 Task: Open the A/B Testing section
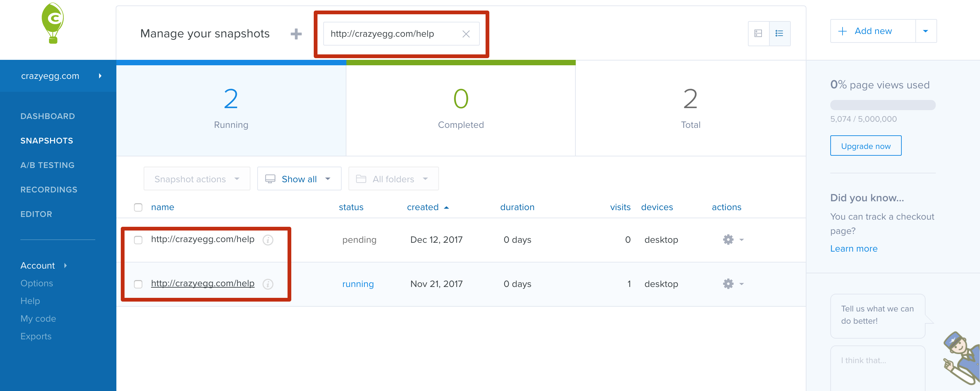[x=48, y=165]
